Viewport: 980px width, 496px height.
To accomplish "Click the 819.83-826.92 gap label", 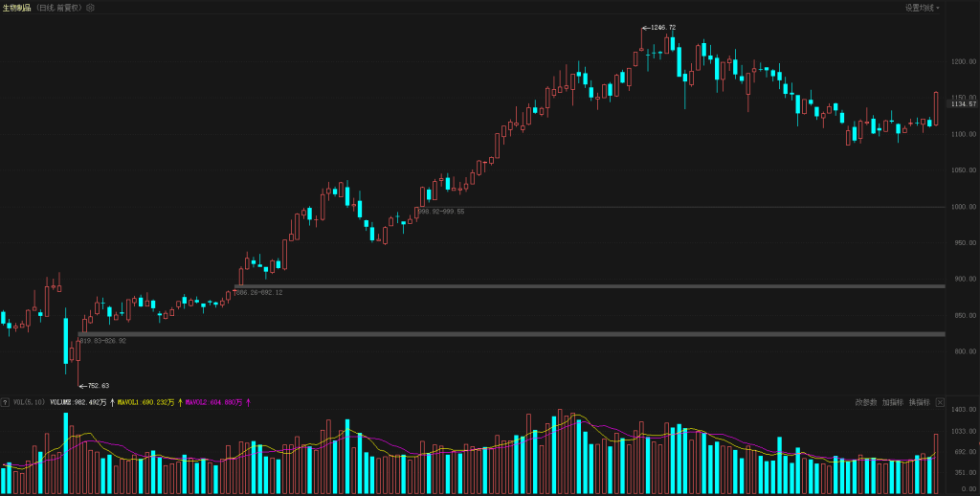I will [102, 340].
